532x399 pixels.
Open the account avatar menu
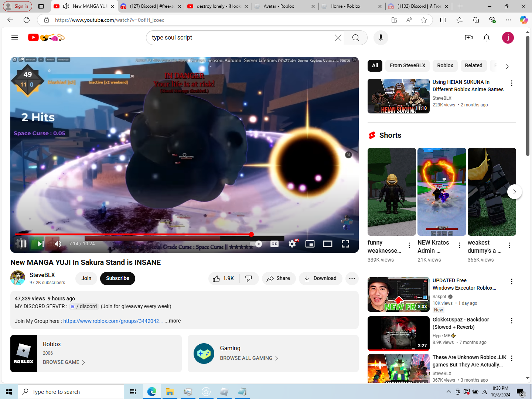tap(508, 38)
